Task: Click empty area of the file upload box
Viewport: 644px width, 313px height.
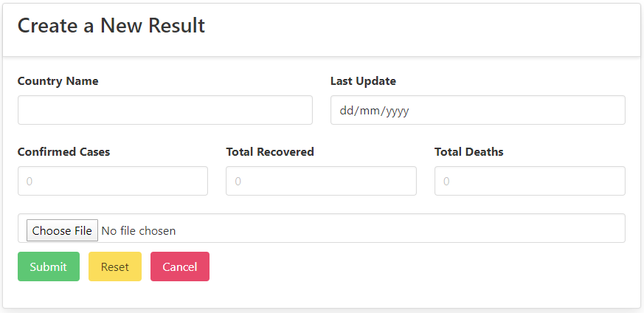Action: 398,228
